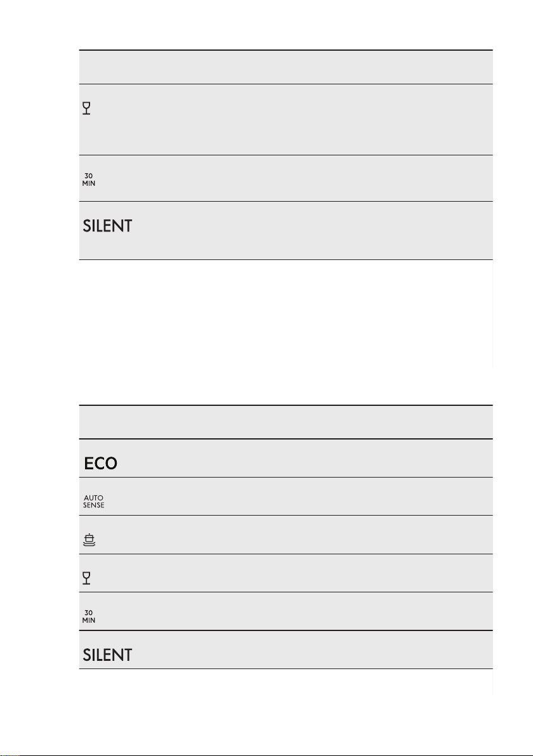The height and width of the screenshot is (756, 533).
Task: Click the empty header row of the upper table
Action: (x=286, y=67)
